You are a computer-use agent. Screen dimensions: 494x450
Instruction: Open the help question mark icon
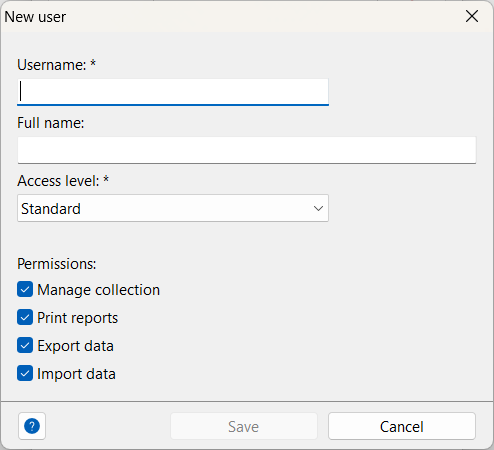[32, 426]
